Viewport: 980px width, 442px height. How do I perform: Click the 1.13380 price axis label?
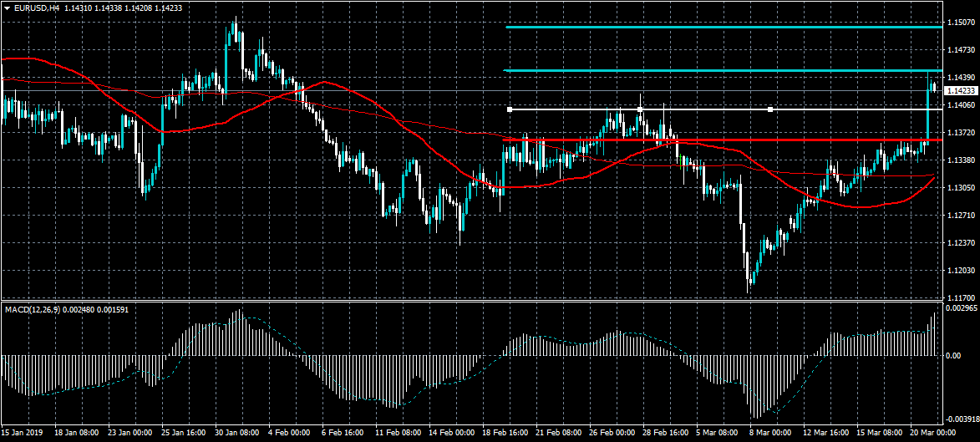(962, 160)
